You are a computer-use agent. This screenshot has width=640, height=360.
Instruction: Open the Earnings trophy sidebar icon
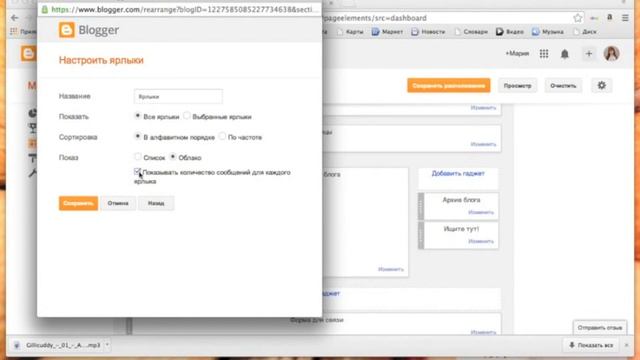pyautogui.click(x=33, y=129)
